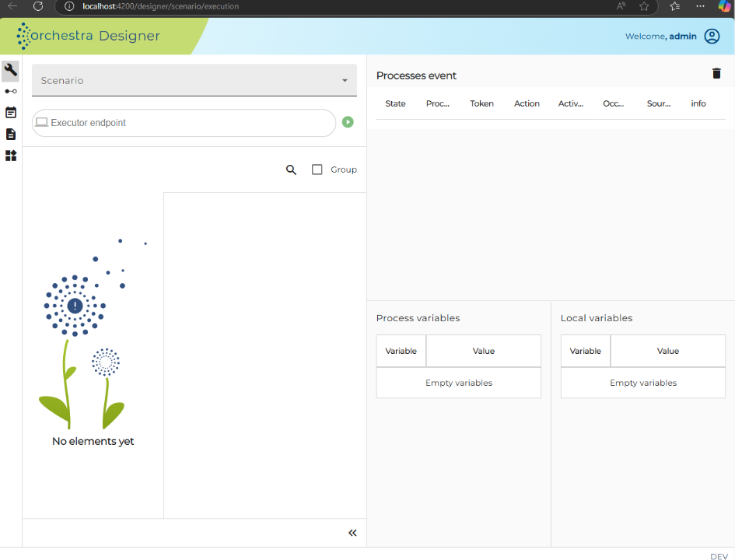Screen dimensions: 735x560
Task: Click the Action column header
Action: click(527, 103)
